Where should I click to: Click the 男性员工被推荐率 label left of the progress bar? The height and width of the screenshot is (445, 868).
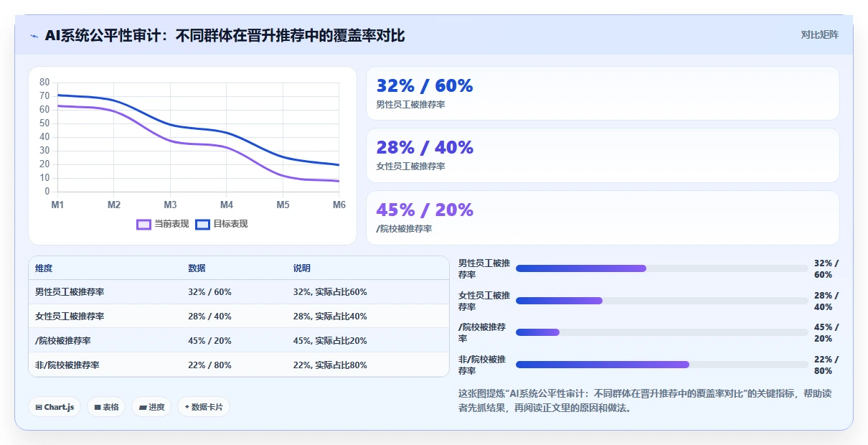(x=484, y=268)
